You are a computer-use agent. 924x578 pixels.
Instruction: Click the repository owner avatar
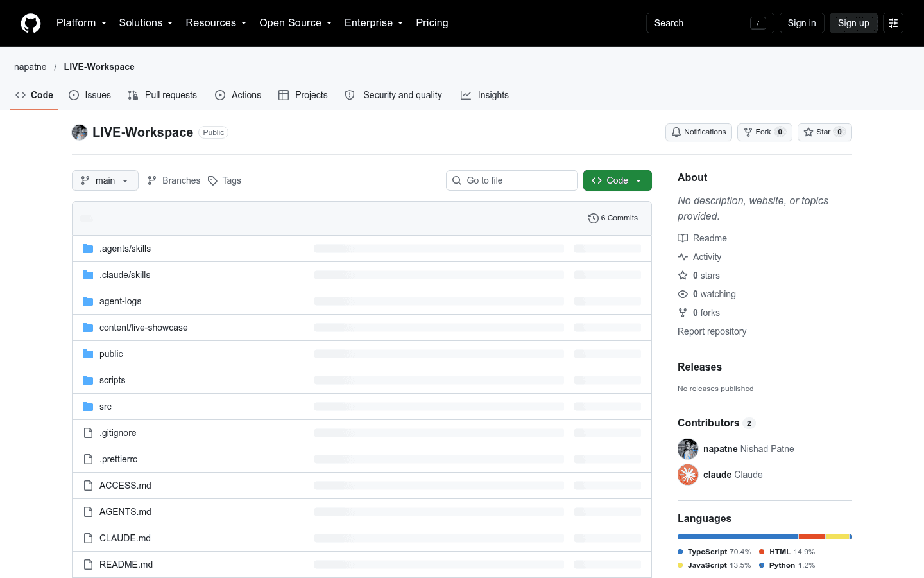[x=80, y=132]
